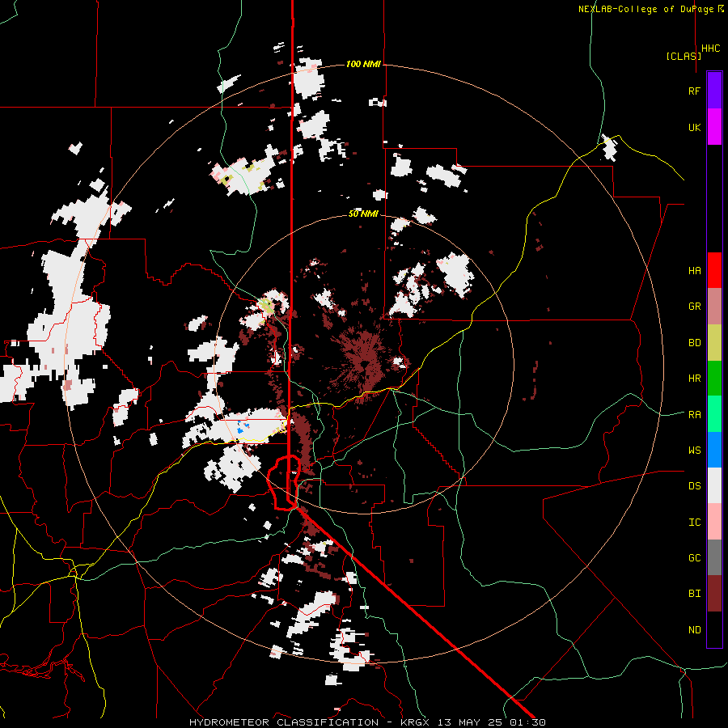The width and height of the screenshot is (728, 728).
Task: Click the IC legend label
Action: [x=694, y=523]
